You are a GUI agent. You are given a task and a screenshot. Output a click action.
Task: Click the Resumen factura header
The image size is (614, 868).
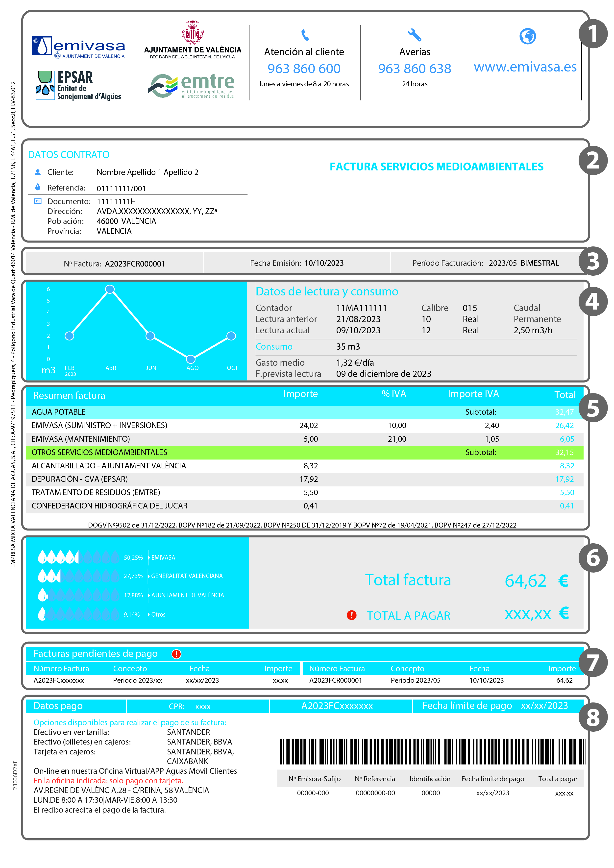click(69, 395)
